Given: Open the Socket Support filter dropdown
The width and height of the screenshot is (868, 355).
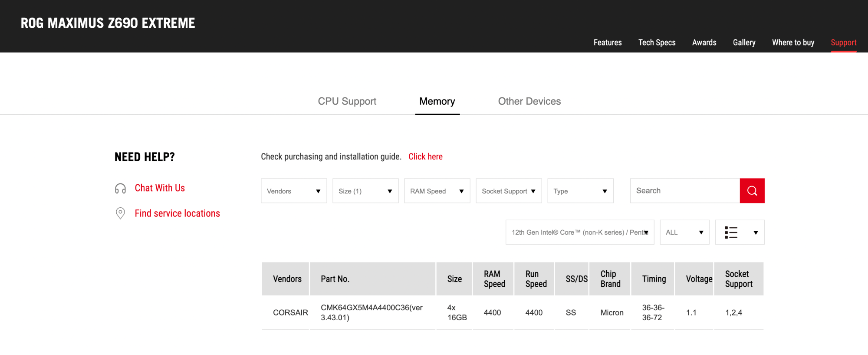Looking at the screenshot, I should pos(508,191).
